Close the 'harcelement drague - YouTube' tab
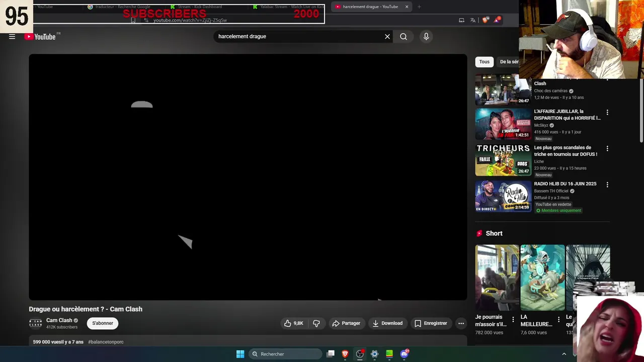This screenshot has width=644, height=362. pos(406,7)
